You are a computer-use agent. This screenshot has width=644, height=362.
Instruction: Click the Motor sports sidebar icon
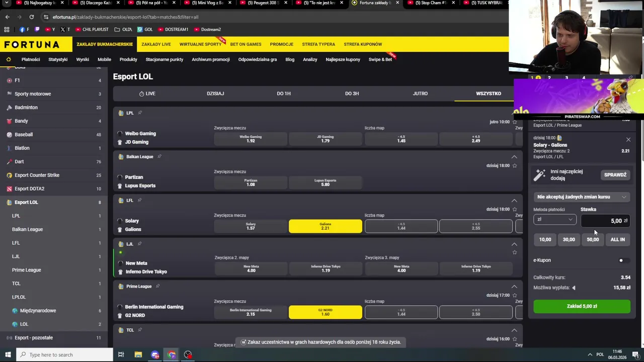pos(9,94)
